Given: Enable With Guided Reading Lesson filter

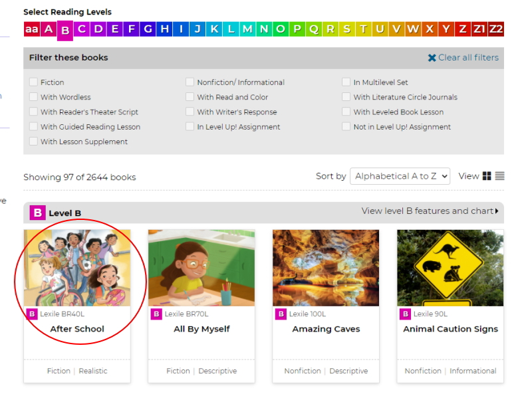Looking at the screenshot, I should click(33, 126).
